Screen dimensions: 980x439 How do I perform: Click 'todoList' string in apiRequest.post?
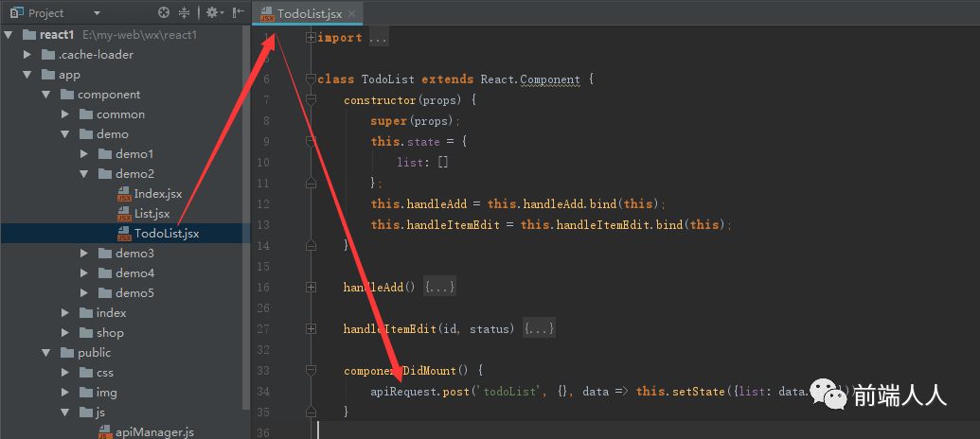pos(510,392)
